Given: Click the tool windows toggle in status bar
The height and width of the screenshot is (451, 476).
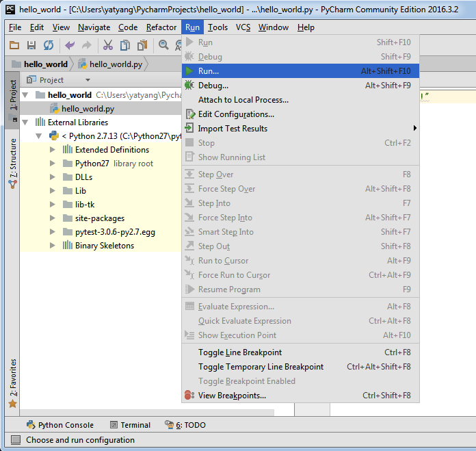Looking at the screenshot, I should (16, 440).
